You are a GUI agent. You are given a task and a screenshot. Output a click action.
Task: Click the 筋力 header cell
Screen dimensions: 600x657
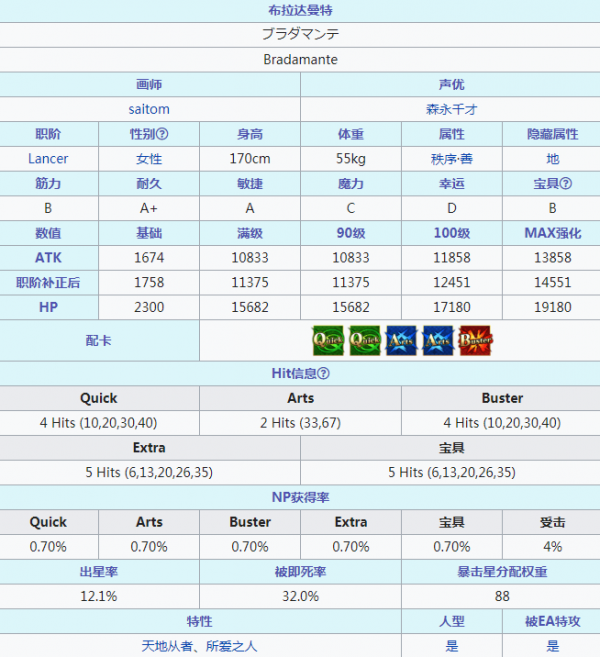[49, 184]
